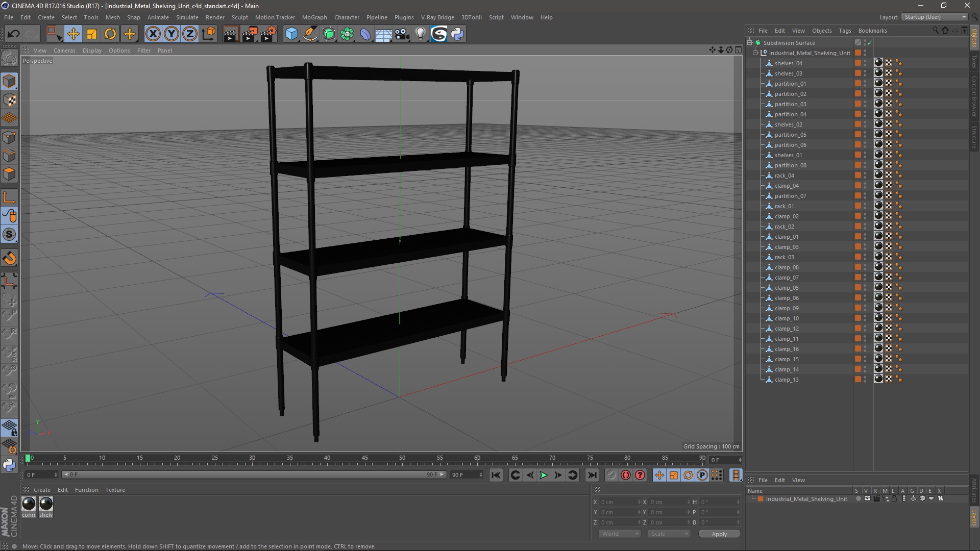
Task: Click the Undo arrow icon
Action: [13, 34]
